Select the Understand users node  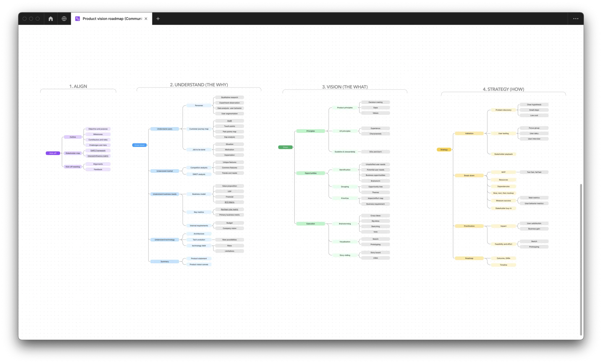(165, 129)
